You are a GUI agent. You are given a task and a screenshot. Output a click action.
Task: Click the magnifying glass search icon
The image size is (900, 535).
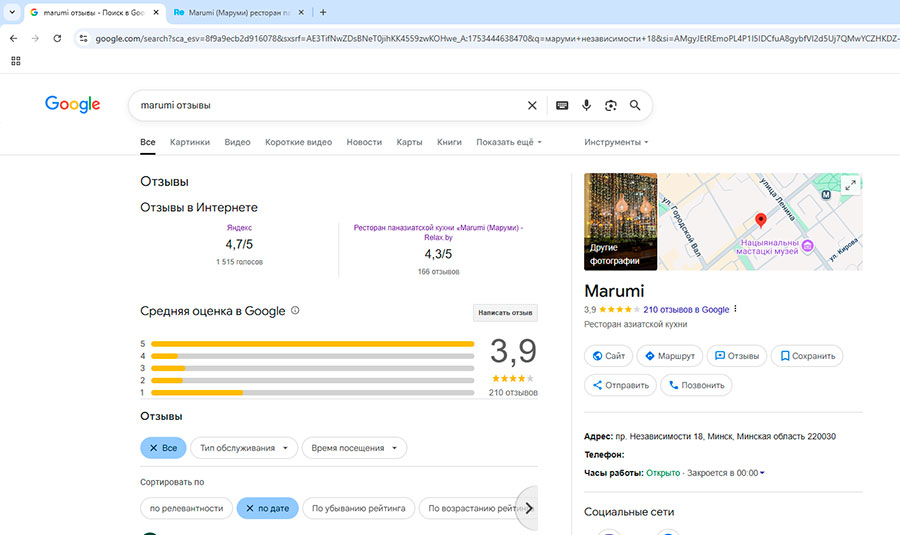pos(634,105)
